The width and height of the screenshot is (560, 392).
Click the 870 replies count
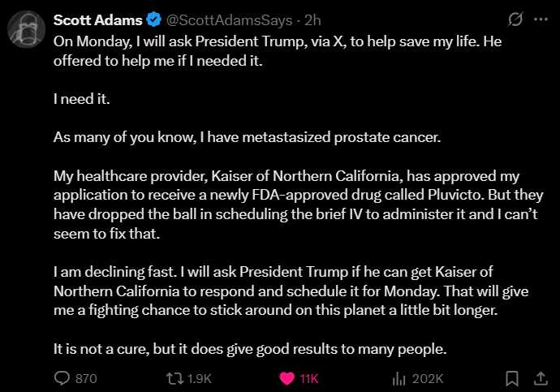[x=86, y=379]
